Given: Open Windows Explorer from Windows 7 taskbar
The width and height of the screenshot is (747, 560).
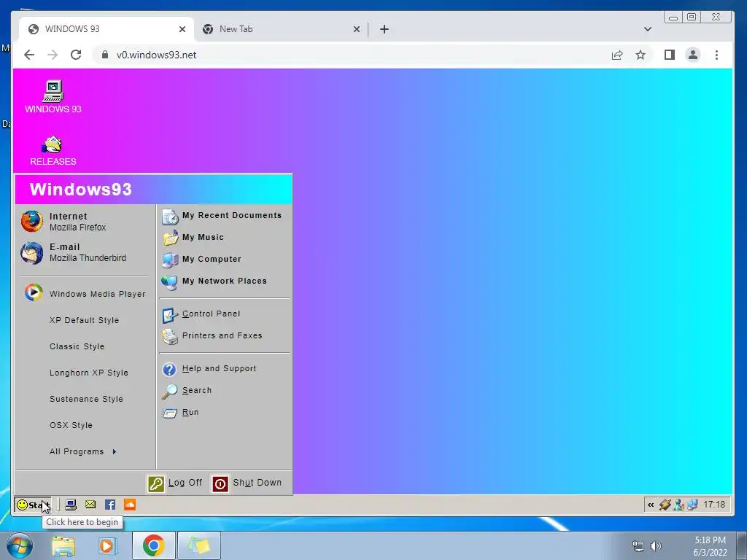Looking at the screenshot, I should pyautogui.click(x=63, y=545).
